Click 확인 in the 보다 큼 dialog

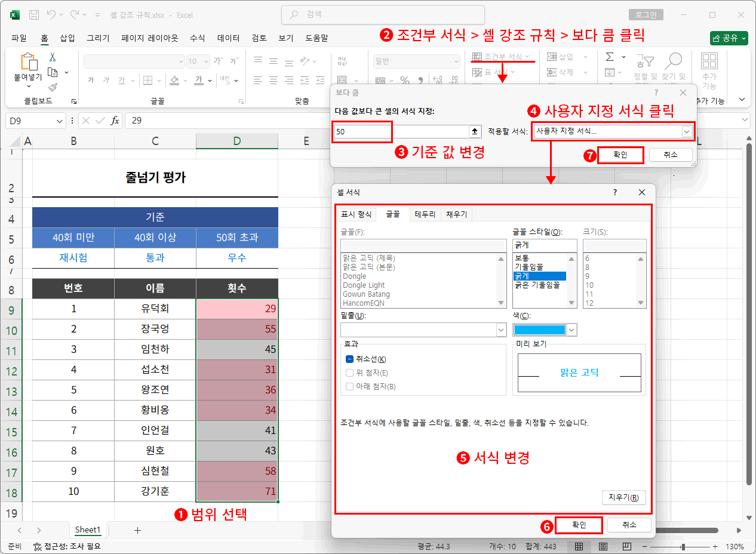tap(620, 155)
